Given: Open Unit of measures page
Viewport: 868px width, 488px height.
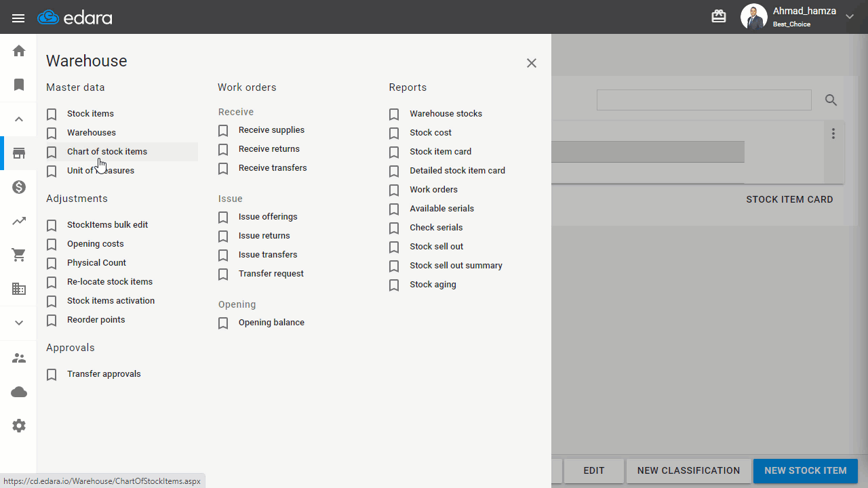Looking at the screenshot, I should tap(100, 171).
